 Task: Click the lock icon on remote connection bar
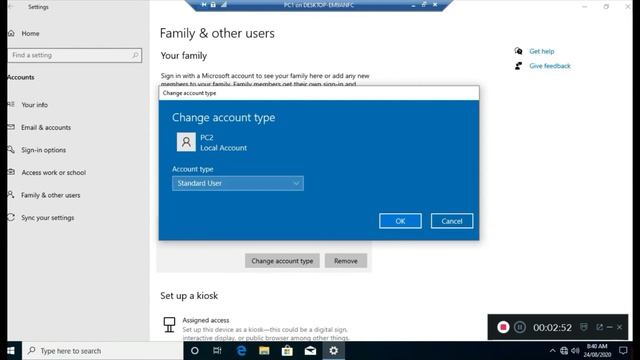coord(213,4)
